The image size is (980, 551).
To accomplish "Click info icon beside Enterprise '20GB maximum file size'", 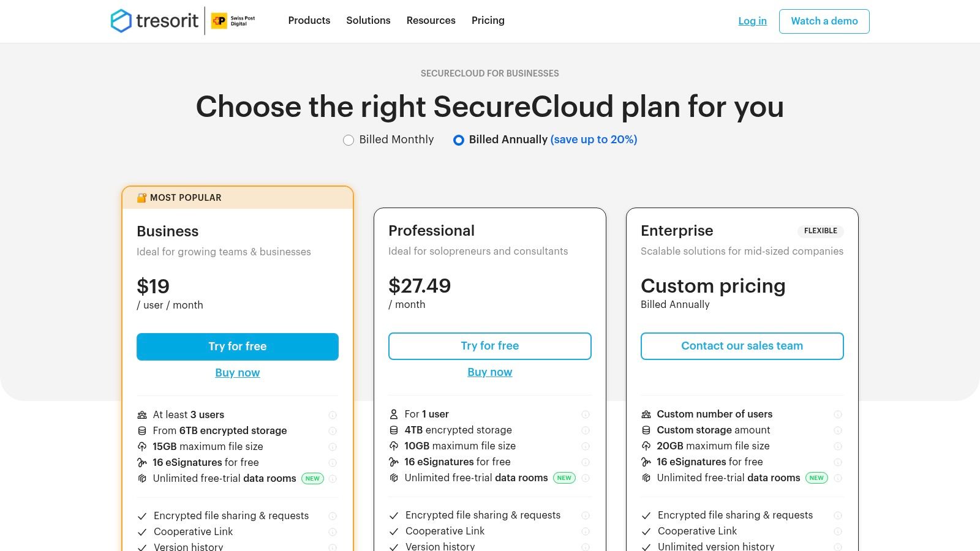I will pyautogui.click(x=837, y=446).
